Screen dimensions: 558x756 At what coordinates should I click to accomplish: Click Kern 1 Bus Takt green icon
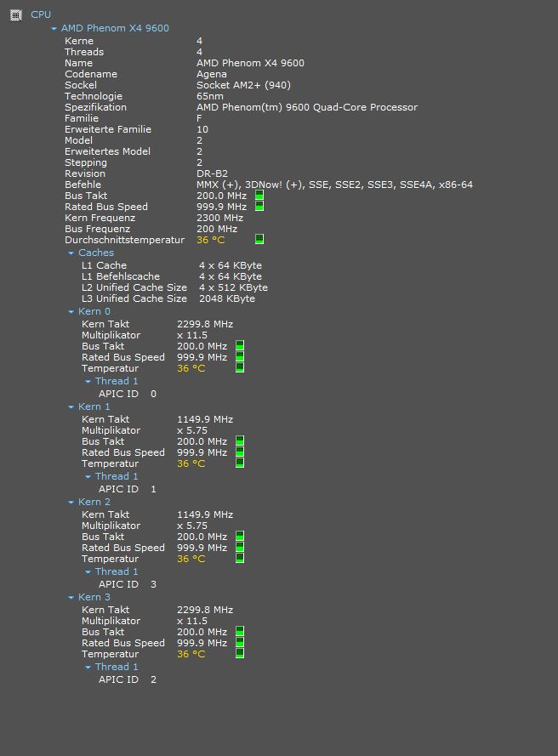pyautogui.click(x=240, y=441)
